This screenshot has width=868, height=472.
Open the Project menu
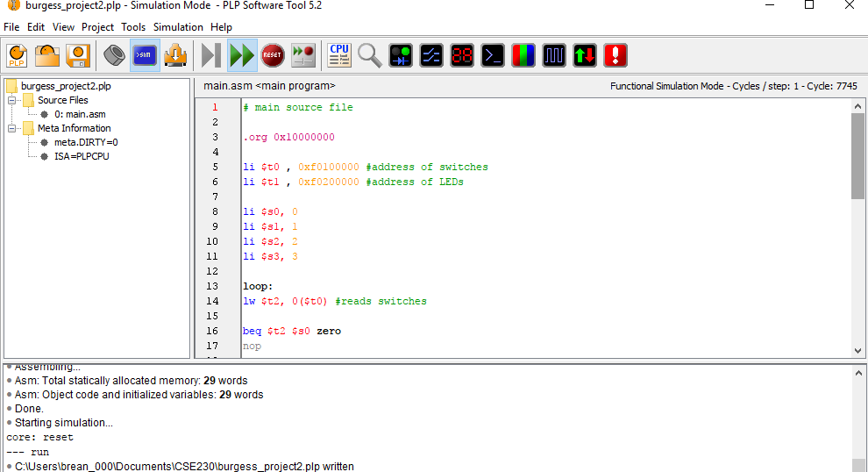point(98,27)
